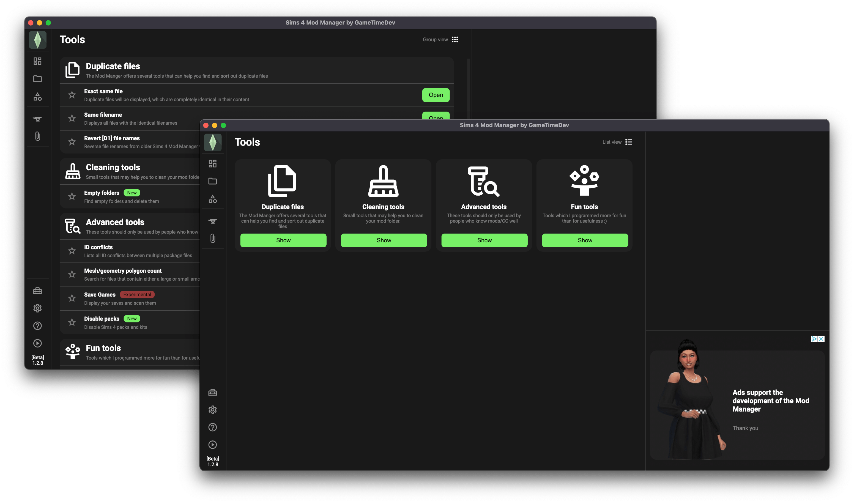Expand the Fun tools header in back window

coord(130,352)
